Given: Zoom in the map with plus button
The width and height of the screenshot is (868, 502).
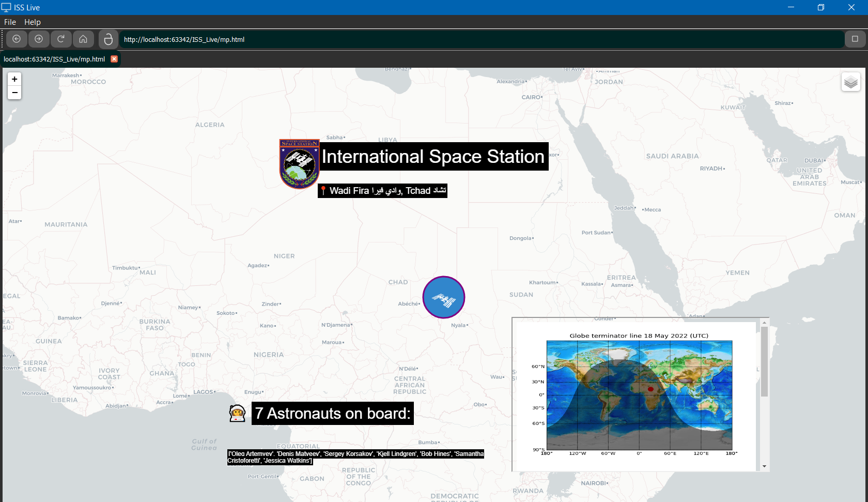Looking at the screenshot, I should [14, 79].
